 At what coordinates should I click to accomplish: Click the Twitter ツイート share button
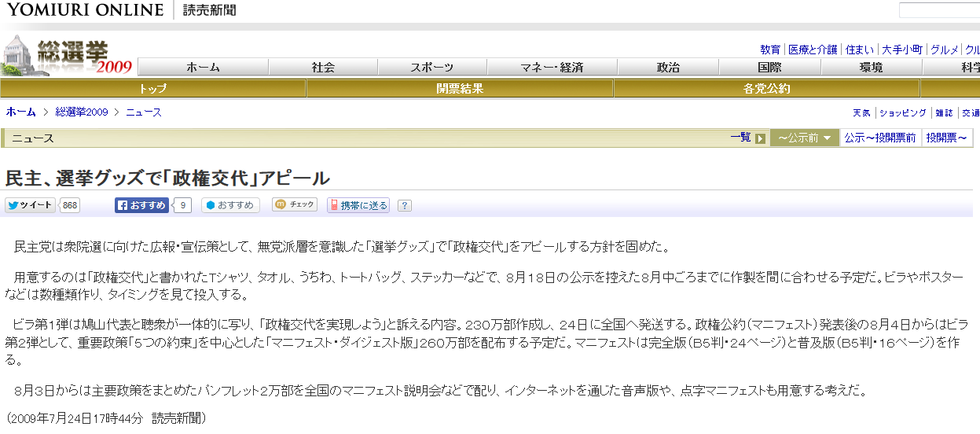tap(30, 205)
